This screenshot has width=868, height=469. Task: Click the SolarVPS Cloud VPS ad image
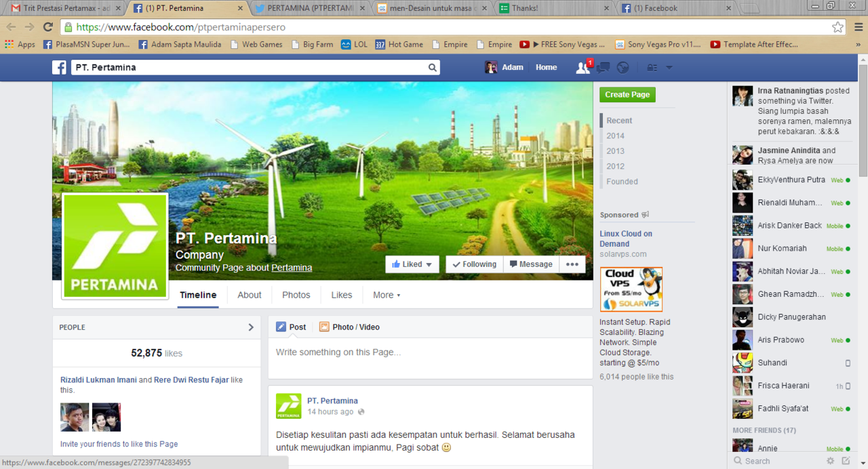(631, 289)
